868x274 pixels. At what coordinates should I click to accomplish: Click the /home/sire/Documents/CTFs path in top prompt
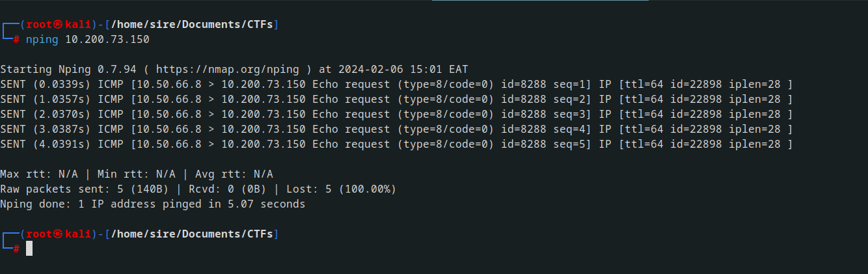tap(192, 25)
